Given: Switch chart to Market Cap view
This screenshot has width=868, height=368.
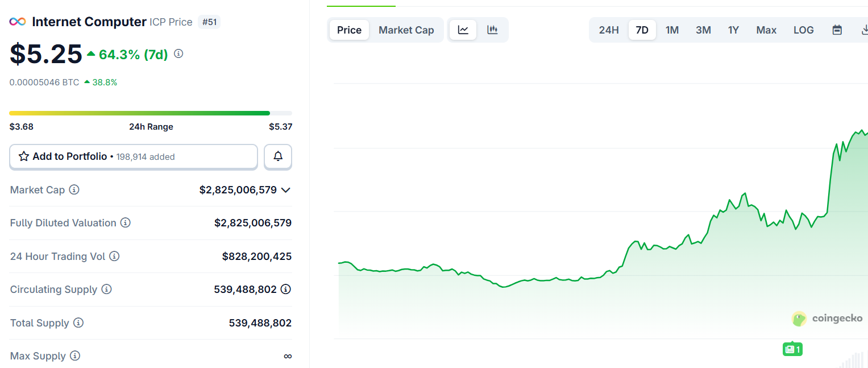Looking at the screenshot, I should tap(406, 30).
